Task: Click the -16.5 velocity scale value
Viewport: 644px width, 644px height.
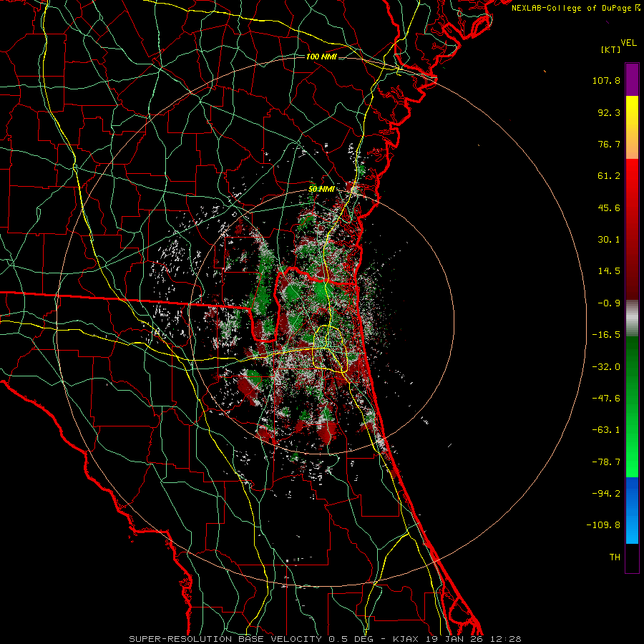Action: coord(606,335)
